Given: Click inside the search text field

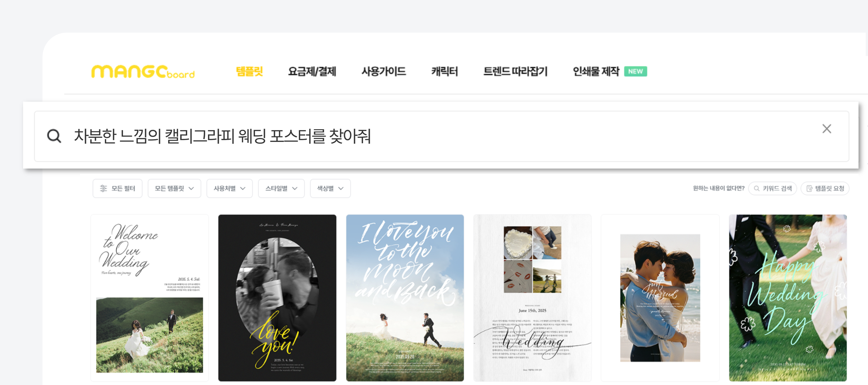Looking at the screenshot, I should 441,136.
